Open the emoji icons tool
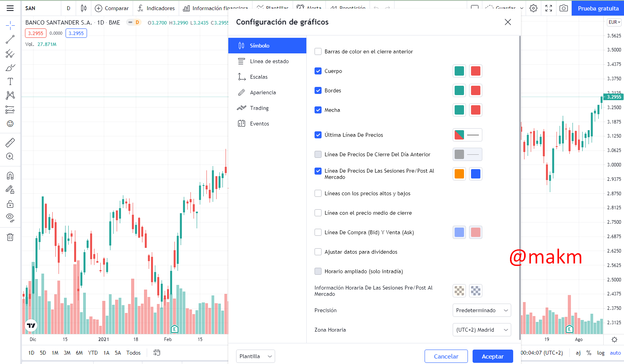 10,124
